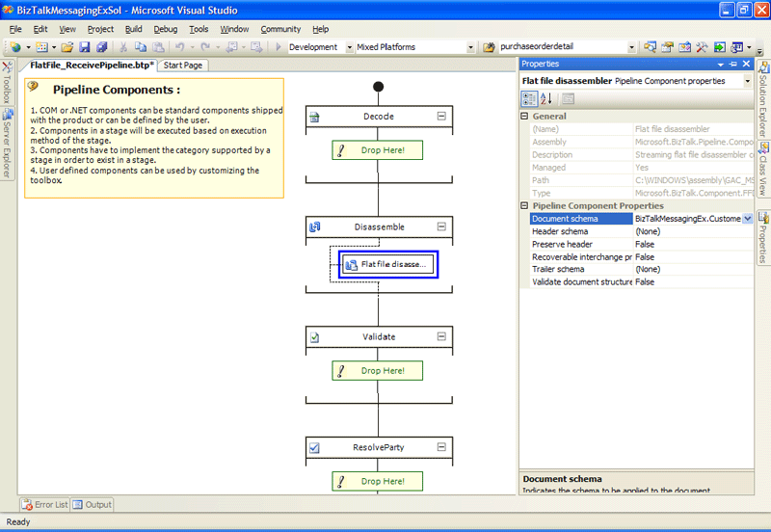Open the Edit menu
Image resolution: width=771 pixels, height=532 pixels.
(40, 30)
